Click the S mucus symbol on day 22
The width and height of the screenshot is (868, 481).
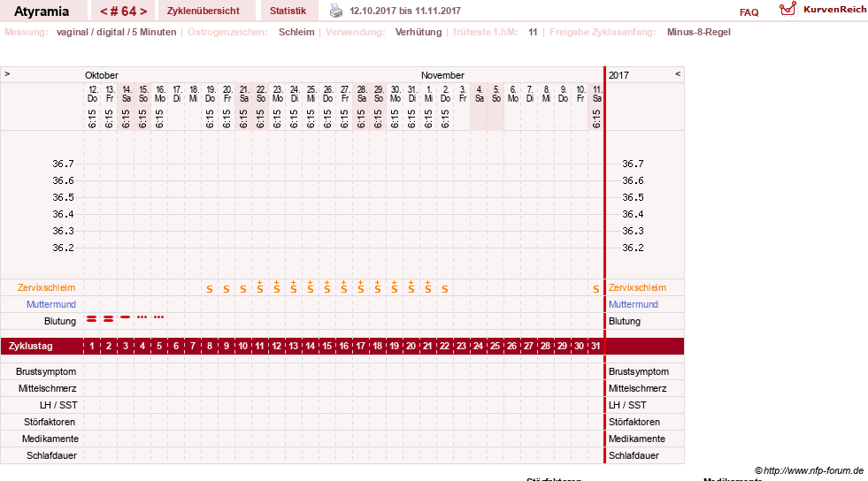click(444, 288)
